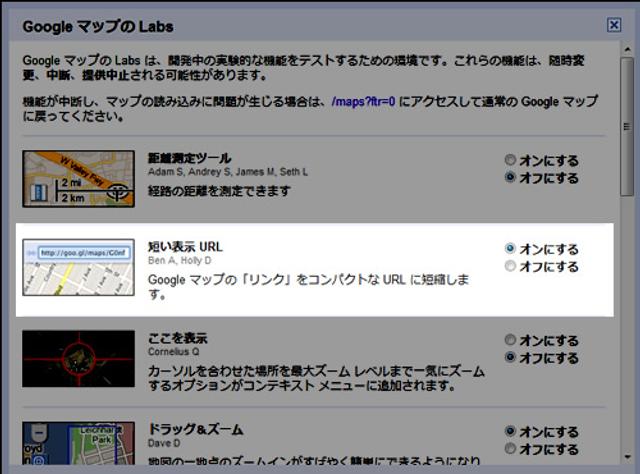The width and height of the screenshot is (640, 474).
Task: Click the scrollbar up arrow
Action: pos(627,49)
